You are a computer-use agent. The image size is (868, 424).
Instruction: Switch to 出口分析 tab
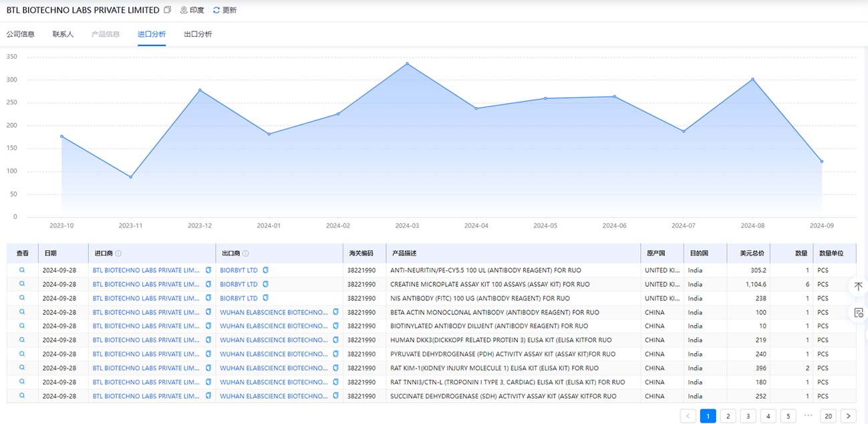tap(198, 34)
